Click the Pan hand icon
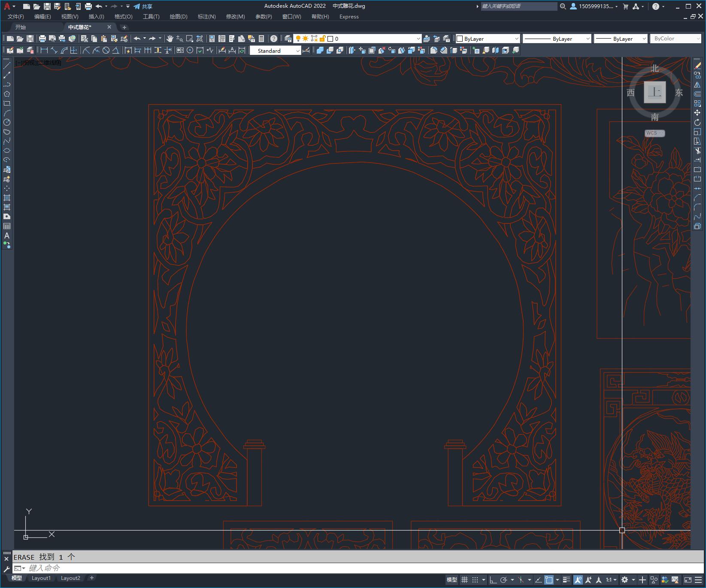 click(170, 39)
